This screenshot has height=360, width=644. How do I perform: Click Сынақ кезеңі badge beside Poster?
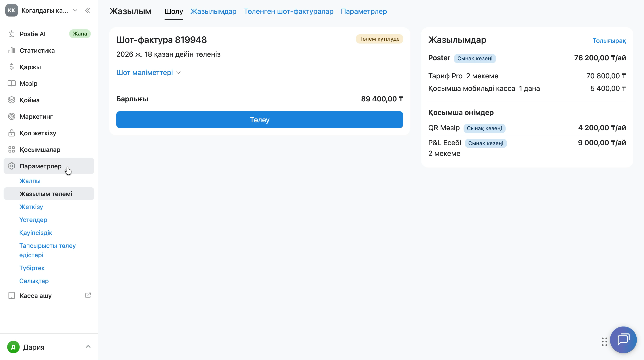point(475,59)
